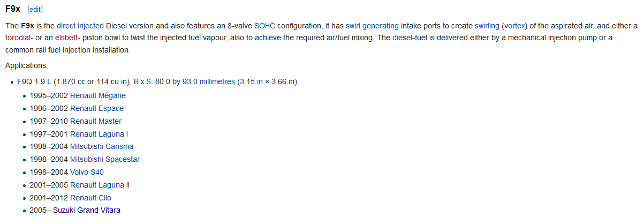Open the Renault Master link
The width and height of the screenshot is (644, 224).
tap(96, 121)
